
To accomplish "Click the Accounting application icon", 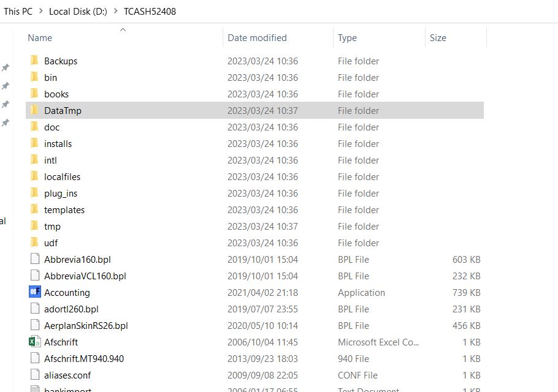I will [x=35, y=293].
